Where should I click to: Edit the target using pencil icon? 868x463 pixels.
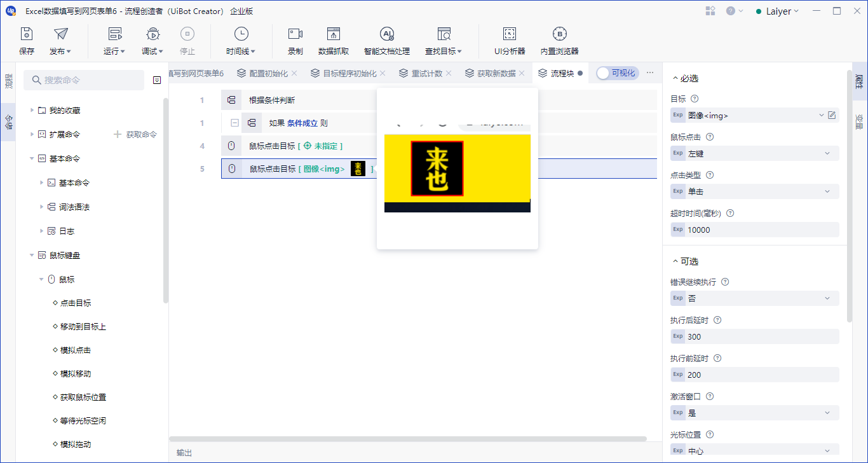[832, 115]
